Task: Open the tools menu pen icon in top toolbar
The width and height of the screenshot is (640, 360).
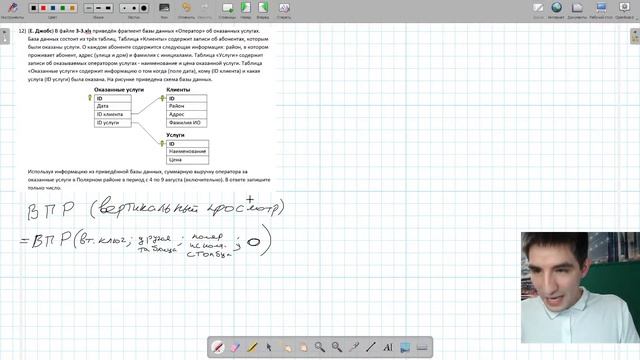Action: coord(12,8)
